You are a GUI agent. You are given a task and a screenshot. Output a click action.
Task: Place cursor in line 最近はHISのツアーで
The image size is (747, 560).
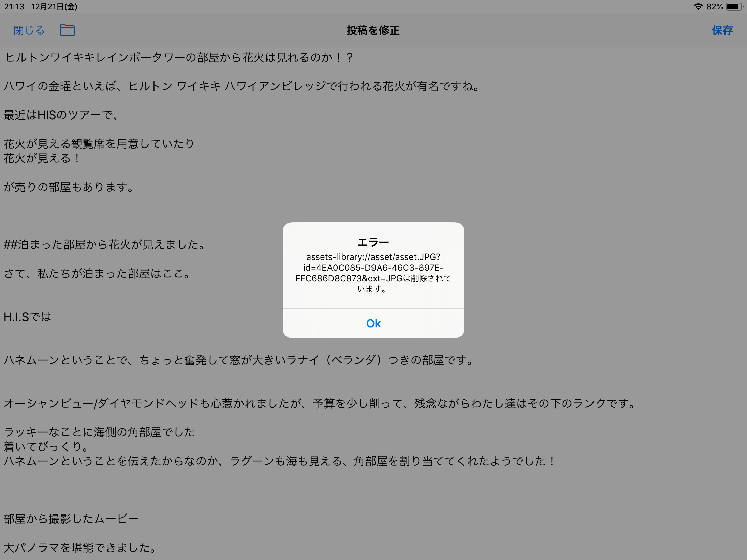tap(61, 115)
